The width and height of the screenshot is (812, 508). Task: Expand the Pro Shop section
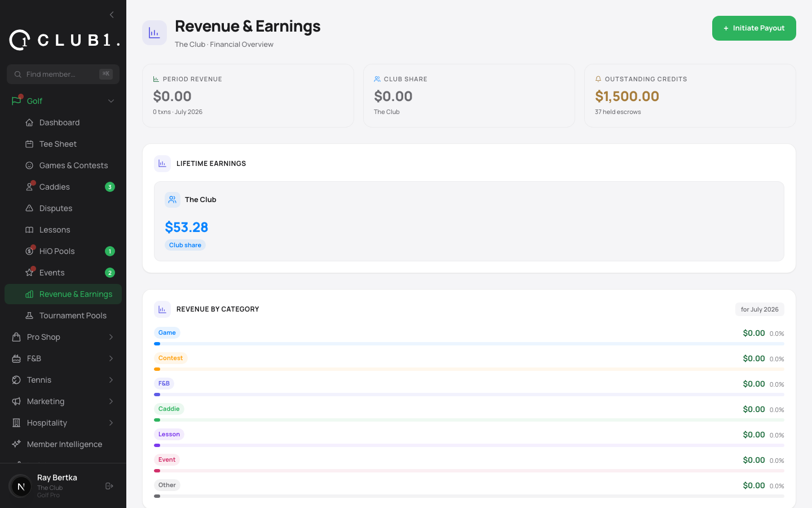[111, 337]
